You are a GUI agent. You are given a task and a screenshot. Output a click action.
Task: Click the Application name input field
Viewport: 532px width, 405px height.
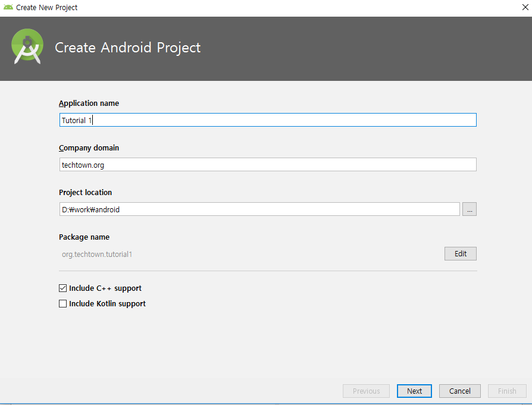268,120
